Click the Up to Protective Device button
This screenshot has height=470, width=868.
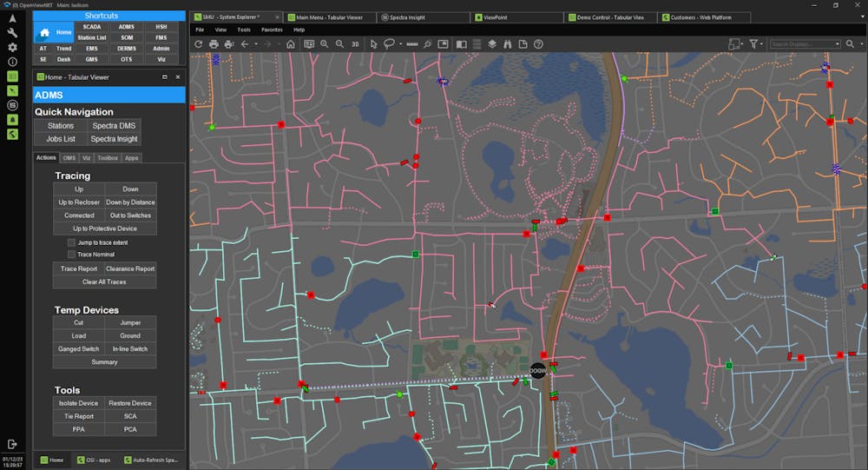tap(104, 228)
